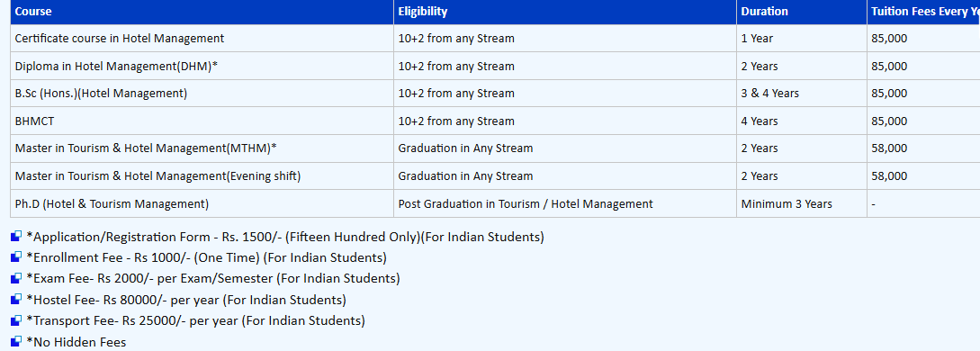Select Certificate course in Hotel Management row
980x351 pixels.
pos(495,38)
